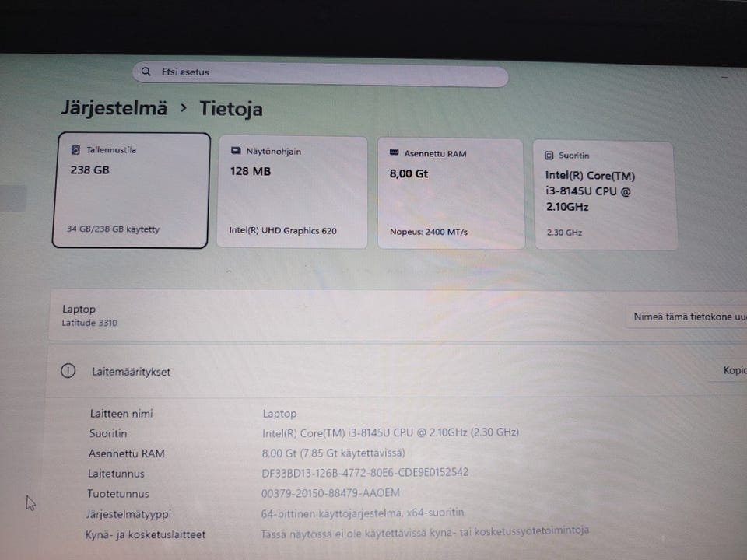The image size is (747, 560).
Task: Select the Laptop value in the Laitteen nimi row
Action: pyautogui.click(x=279, y=414)
